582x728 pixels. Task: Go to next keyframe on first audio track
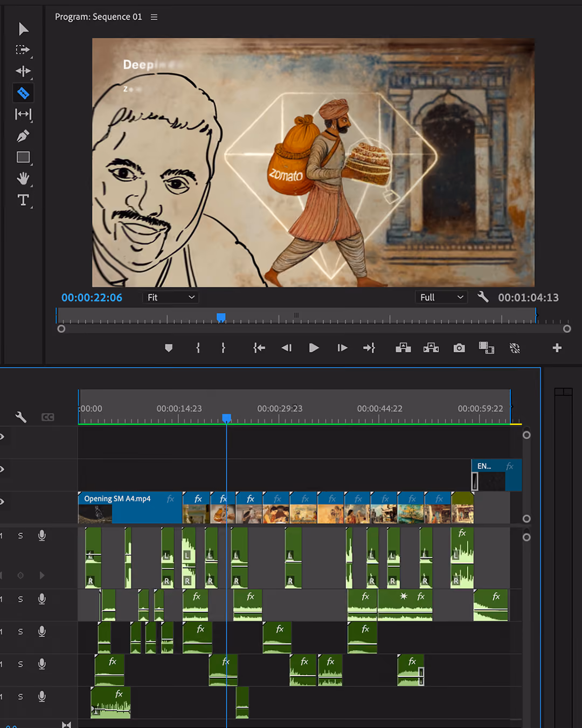(x=42, y=575)
